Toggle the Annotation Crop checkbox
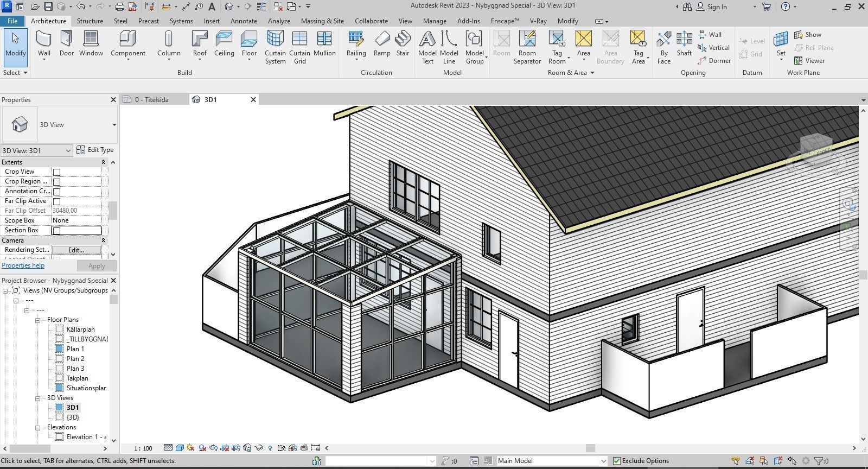Image resolution: width=868 pixels, height=469 pixels. [x=56, y=192]
